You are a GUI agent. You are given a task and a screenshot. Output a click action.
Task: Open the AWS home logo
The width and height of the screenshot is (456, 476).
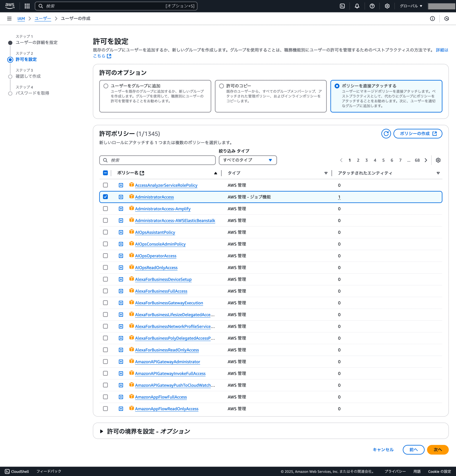coord(10,6)
